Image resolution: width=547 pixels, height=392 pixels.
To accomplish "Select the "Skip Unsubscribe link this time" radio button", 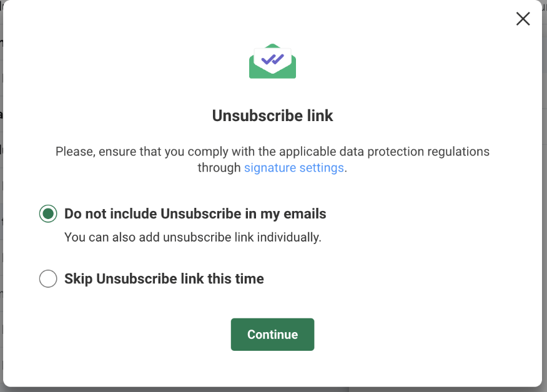I will pos(48,278).
